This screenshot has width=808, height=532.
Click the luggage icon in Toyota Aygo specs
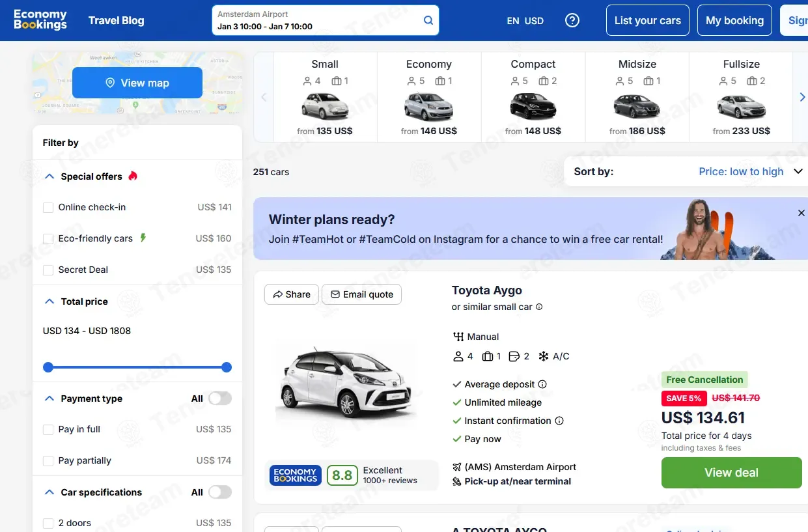488,356
